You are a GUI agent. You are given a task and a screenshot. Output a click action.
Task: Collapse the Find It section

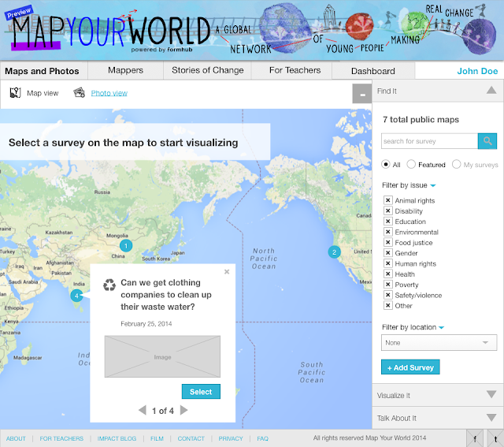click(x=491, y=91)
